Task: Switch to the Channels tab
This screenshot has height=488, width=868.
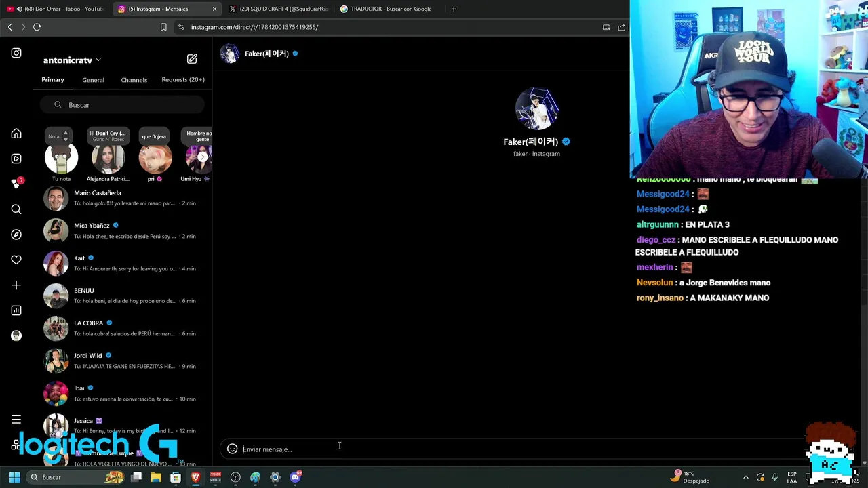Action: click(x=134, y=80)
